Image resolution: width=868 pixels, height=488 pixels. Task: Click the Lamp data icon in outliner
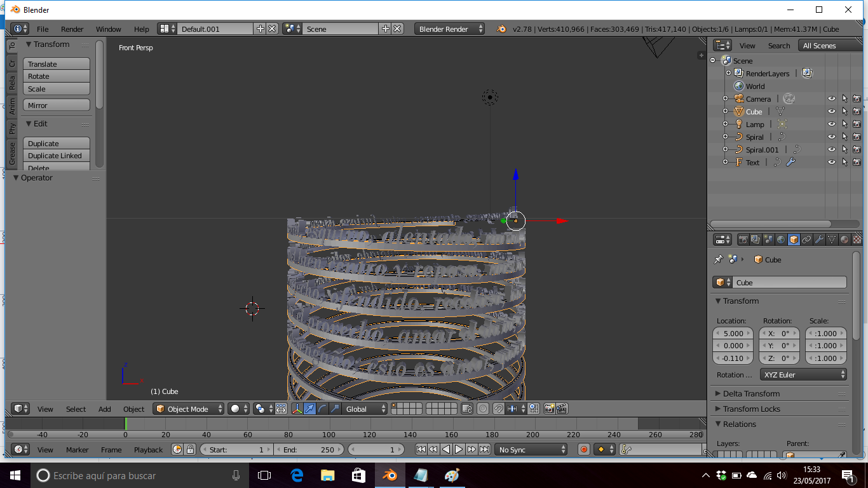click(782, 124)
